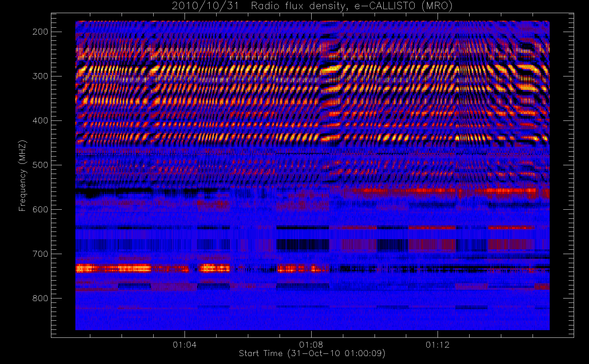This screenshot has height=364, width=589.
Task: Click the 500 frequency tick label
Action: point(40,165)
